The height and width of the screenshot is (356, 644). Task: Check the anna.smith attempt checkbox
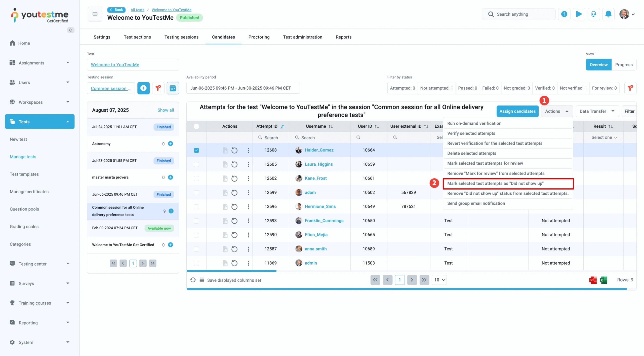(196, 249)
